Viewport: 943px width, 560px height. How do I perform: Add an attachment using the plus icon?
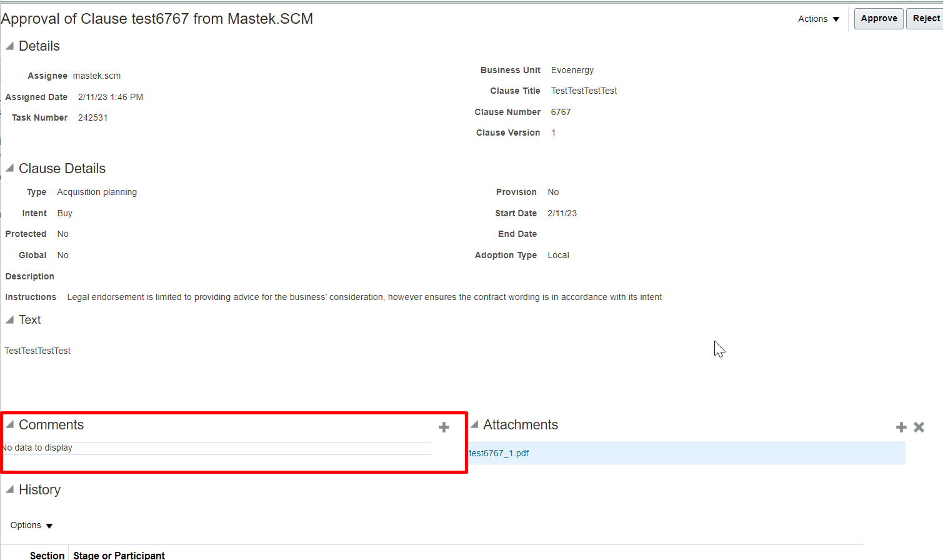[x=901, y=427]
